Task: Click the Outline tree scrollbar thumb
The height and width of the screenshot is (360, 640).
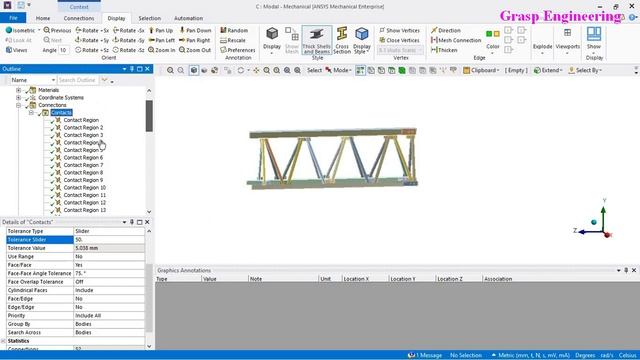Action: (x=149, y=116)
